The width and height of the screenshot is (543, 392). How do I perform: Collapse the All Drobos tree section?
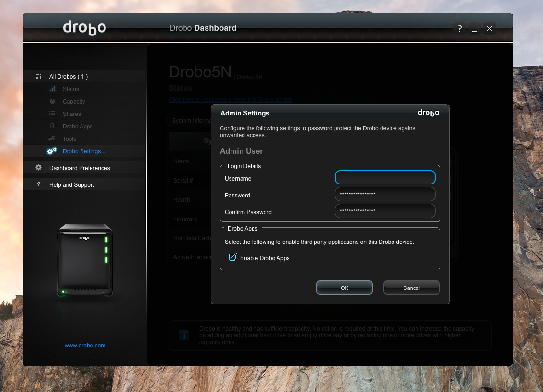point(39,77)
